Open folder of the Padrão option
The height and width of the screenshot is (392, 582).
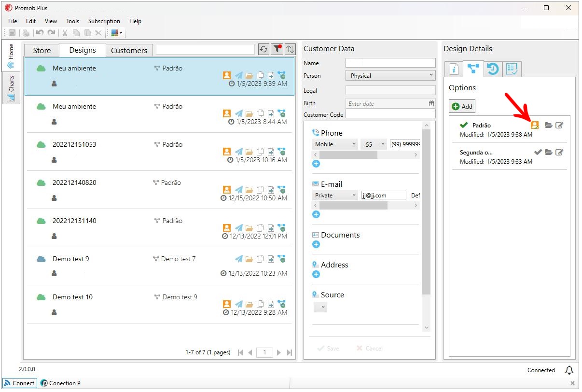pyautogui.click(x=548, y=125)
